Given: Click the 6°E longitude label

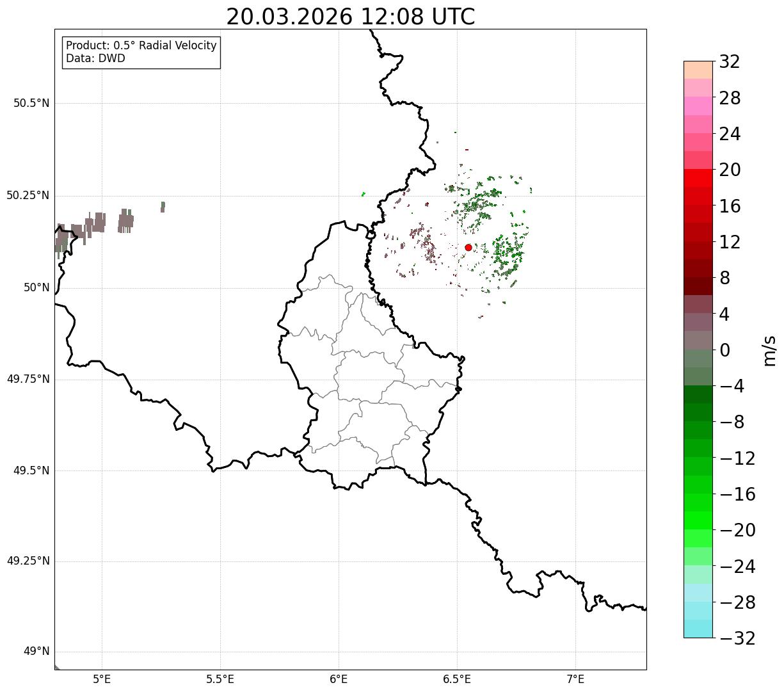Looking at the screenshot, I should pos(339,679).
